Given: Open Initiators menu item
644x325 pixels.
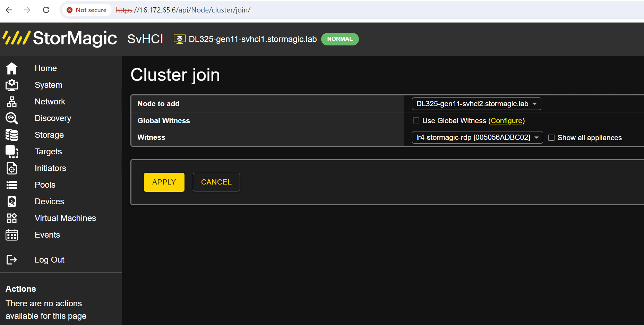Looking at the screenshot, I should 50,168.
